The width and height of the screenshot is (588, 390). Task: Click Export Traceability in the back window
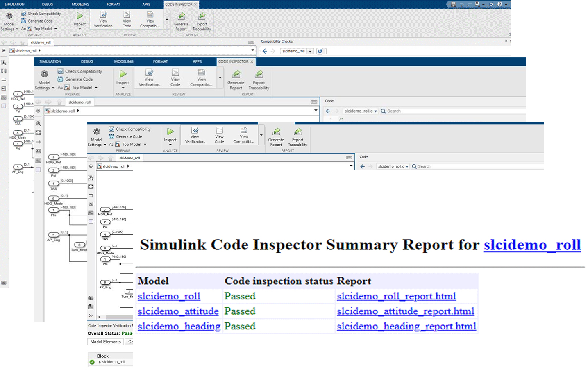click(x=202, y=22)
